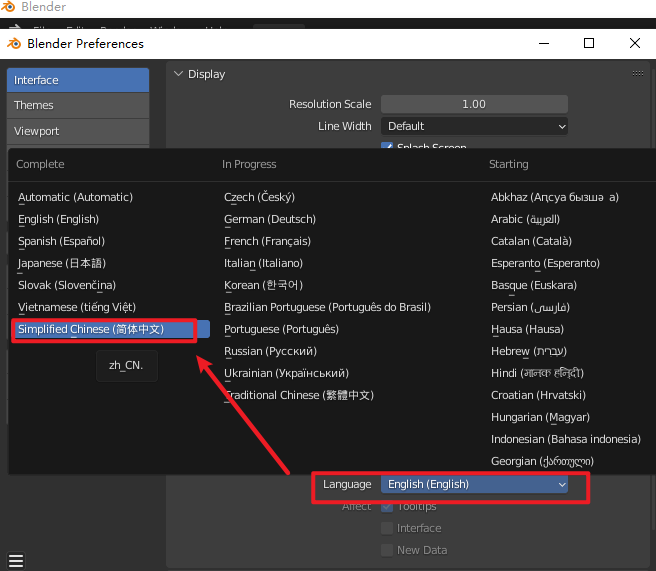The height and width of the screenshot is (571, 656).
Task: Select the Interface tab
Action: 77,80
